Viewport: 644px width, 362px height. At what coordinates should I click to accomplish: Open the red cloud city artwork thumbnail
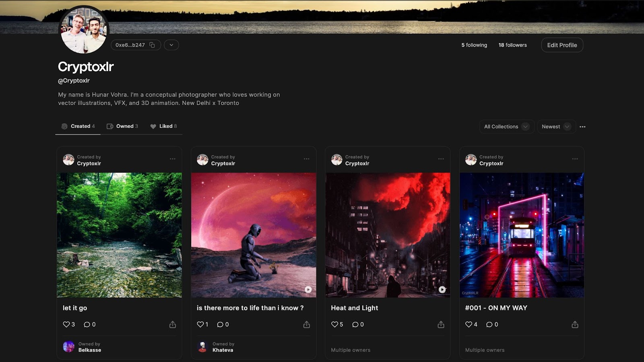click(x=388, y=235)
